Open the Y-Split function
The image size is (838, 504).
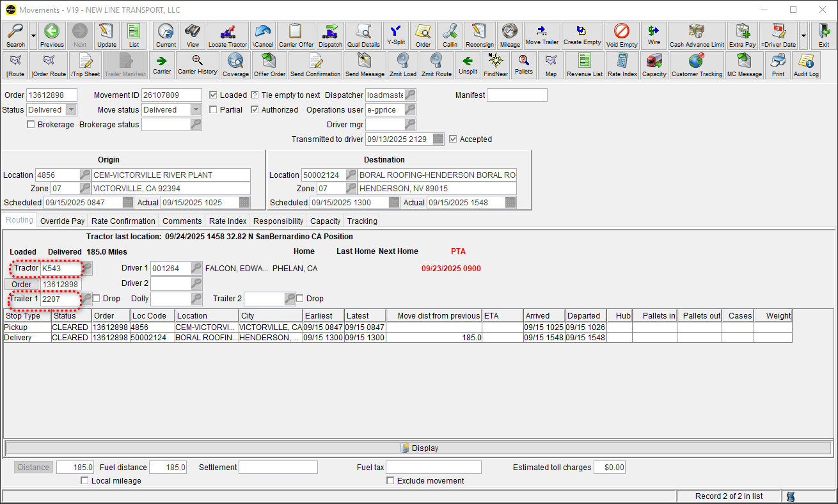tap(395, 35)
